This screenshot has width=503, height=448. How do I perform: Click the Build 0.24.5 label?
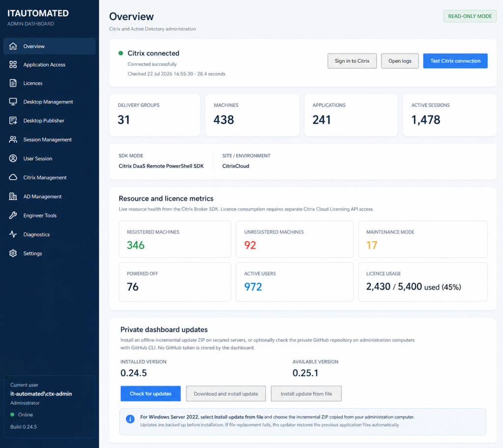click(24, 427)
